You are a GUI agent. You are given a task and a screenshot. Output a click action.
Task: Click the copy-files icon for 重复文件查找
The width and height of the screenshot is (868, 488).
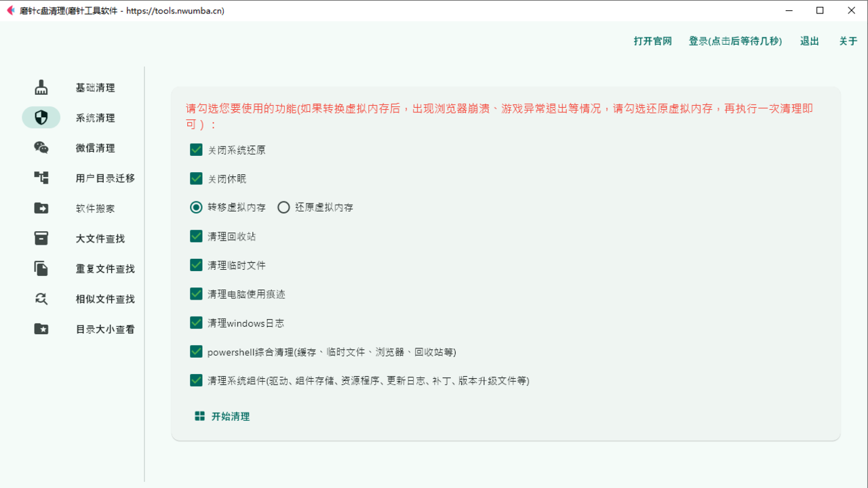click(x=41, y=268)
